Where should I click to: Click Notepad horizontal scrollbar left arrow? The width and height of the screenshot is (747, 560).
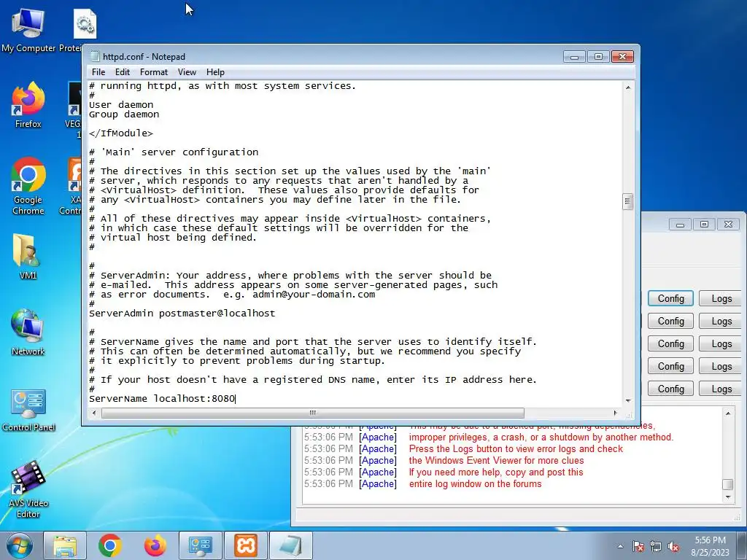tap(94, 413)
